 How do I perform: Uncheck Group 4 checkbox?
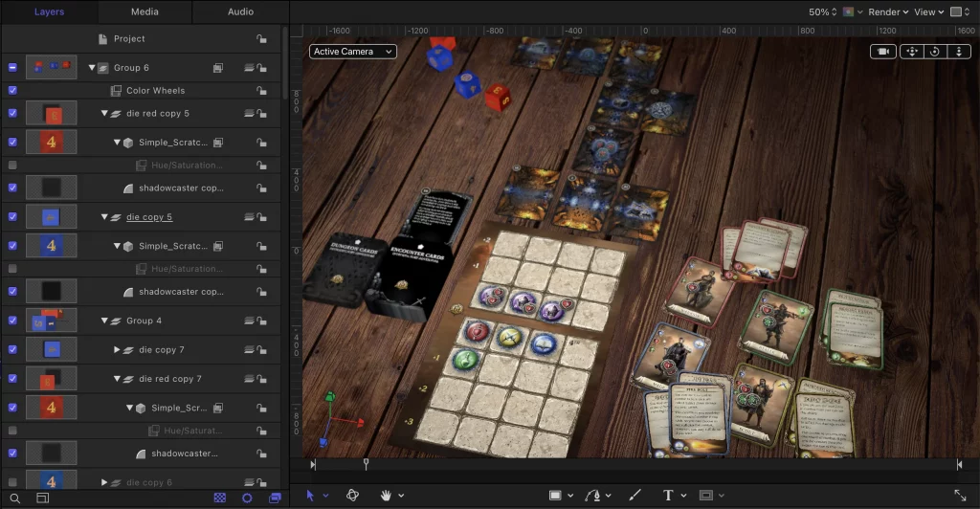pyautogui.click(x=12, y=321)
